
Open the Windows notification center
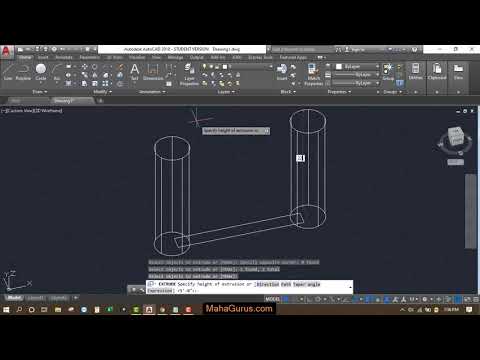469,310
